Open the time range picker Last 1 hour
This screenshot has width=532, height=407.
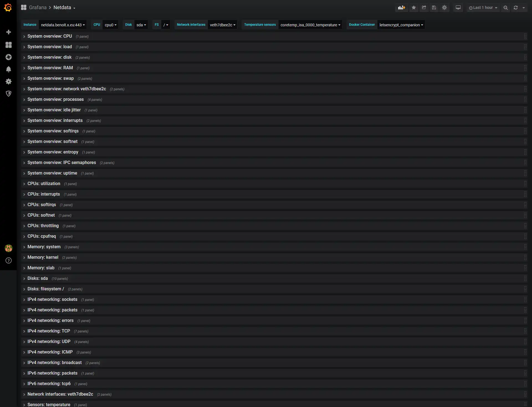pos(483,7)
